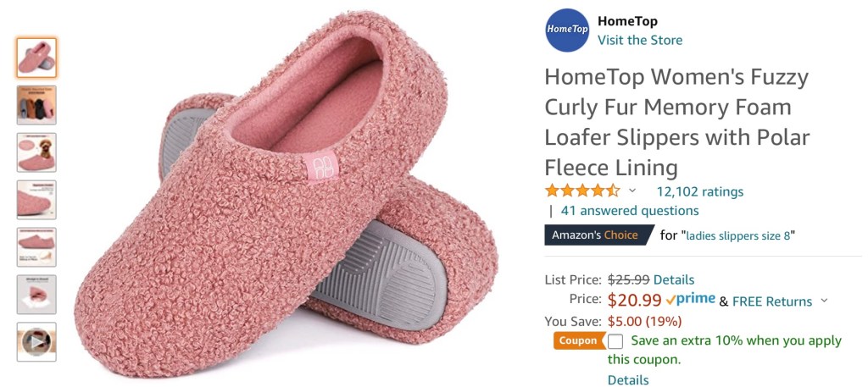Open the 12,102 ratings link

[x=699, y=192]
